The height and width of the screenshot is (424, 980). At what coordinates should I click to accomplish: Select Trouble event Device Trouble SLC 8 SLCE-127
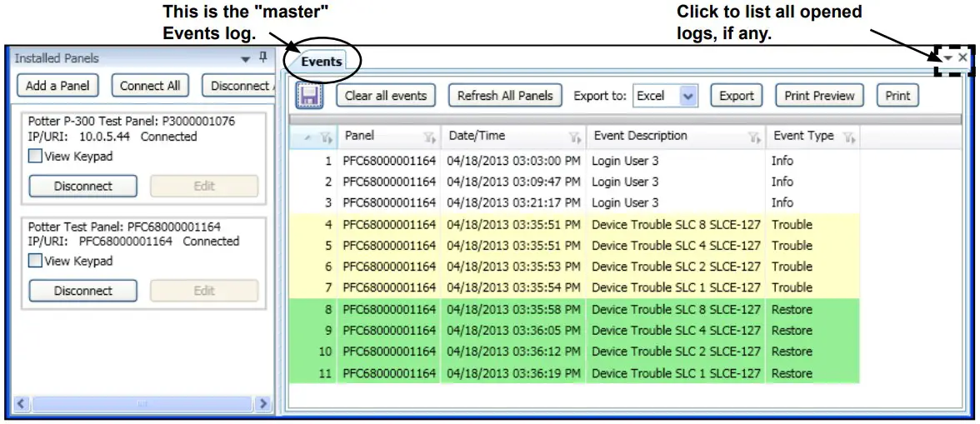pos(575,224)
